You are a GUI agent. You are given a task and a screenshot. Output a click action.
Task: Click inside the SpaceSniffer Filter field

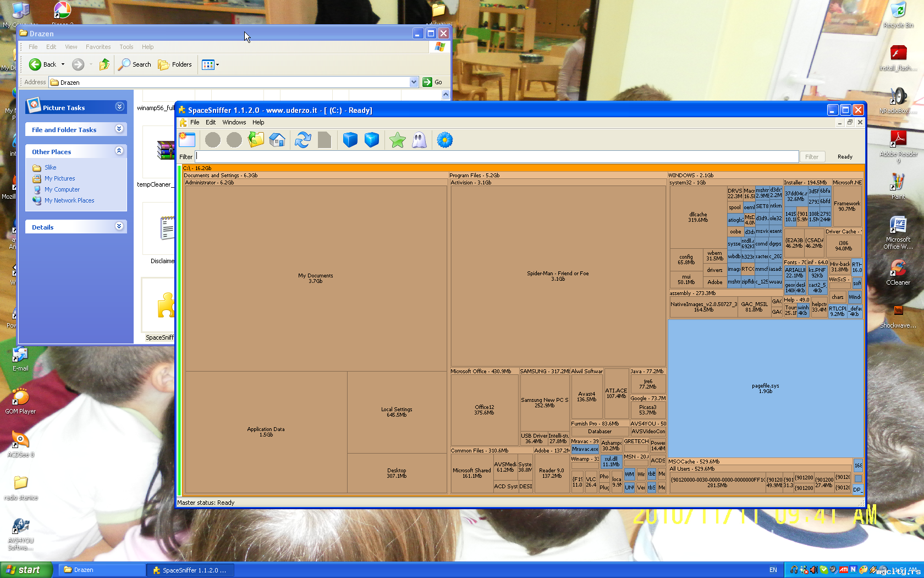497,156
